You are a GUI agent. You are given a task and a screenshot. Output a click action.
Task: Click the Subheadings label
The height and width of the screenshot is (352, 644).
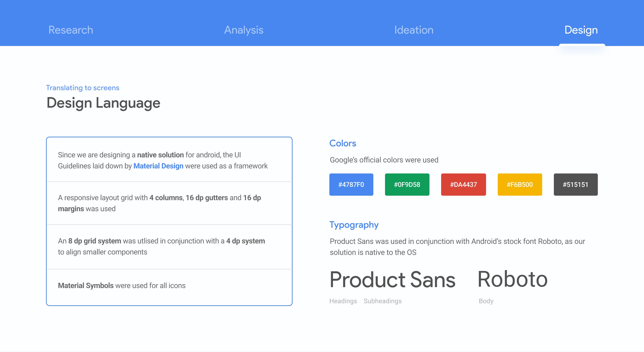[382, 301]
